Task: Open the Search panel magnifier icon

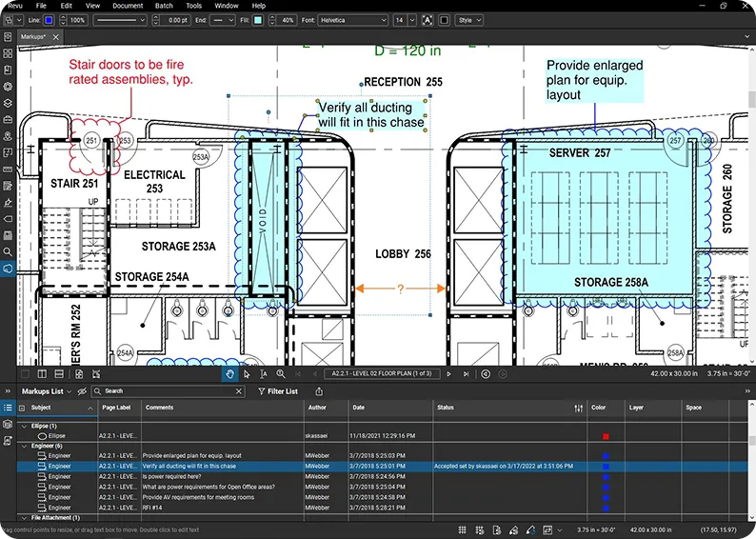Action: coord(8,251)
